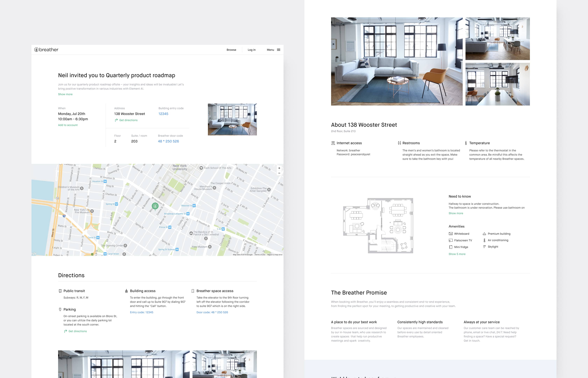Click Get directions link under Parking

(78, 331)
